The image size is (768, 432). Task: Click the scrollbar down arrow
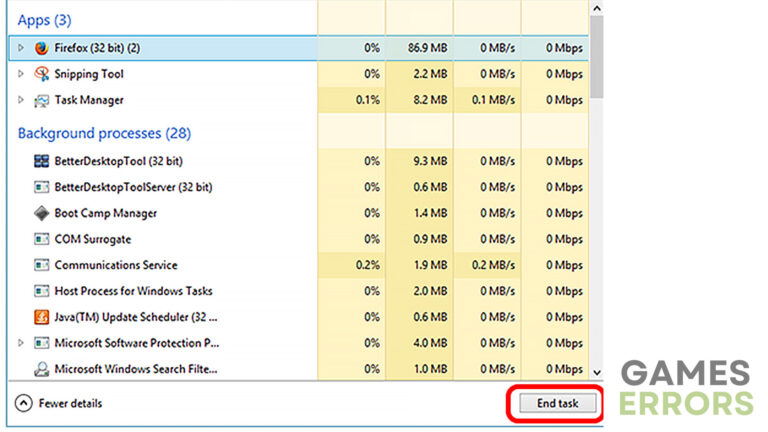click(597, 370)
